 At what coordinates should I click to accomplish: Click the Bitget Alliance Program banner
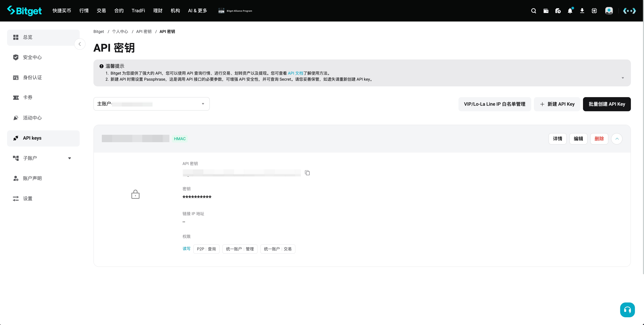(235, 11)
